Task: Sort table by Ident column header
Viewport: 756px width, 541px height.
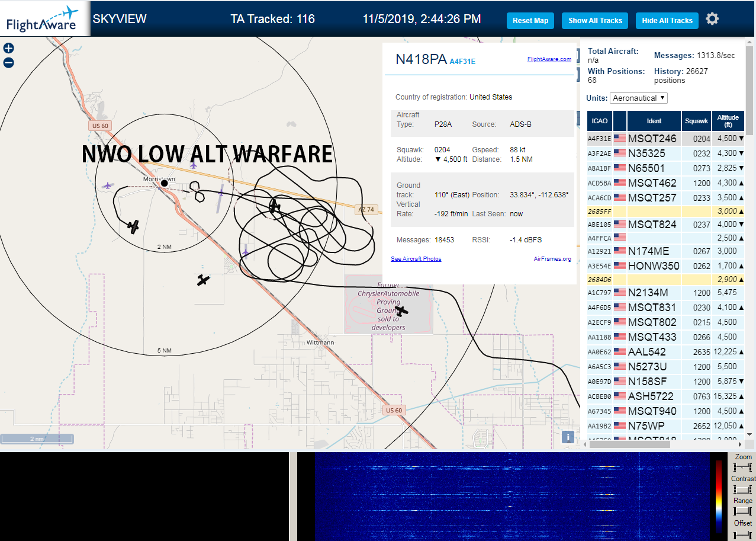Action: (654, 121)
